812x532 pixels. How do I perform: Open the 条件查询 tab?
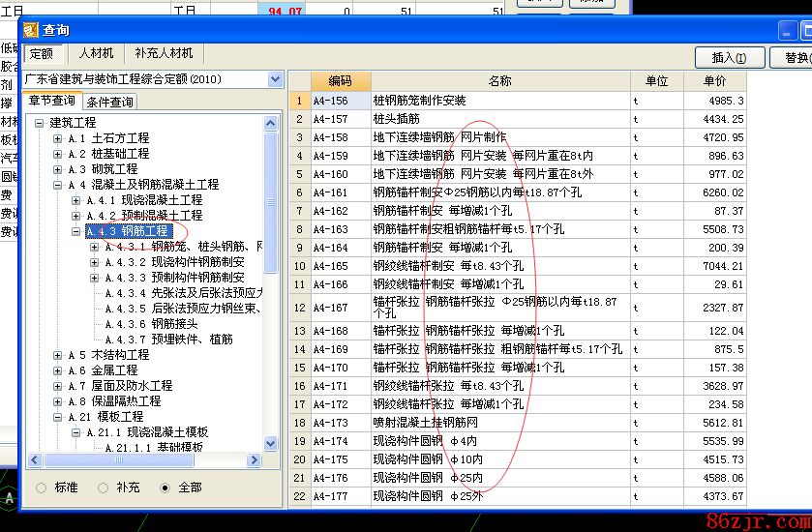click(109, 102)
